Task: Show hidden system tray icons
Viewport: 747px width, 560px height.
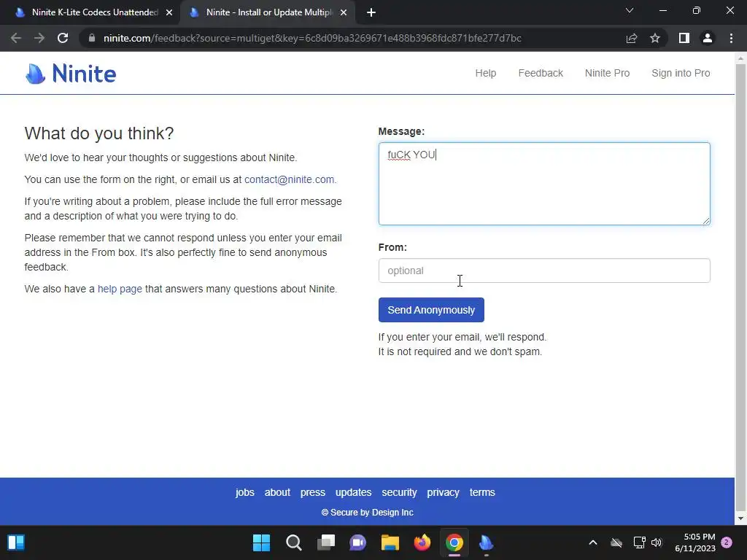Action: click(593, 542)
